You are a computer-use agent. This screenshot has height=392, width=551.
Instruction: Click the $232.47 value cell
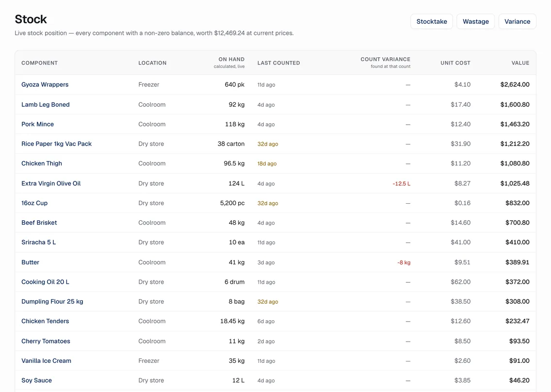[x=517, y=321]
